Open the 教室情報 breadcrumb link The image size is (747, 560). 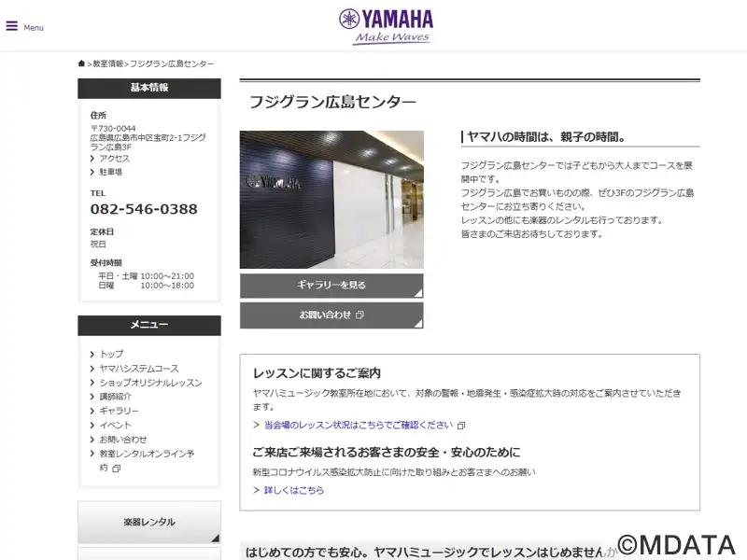tap(108, 63)
